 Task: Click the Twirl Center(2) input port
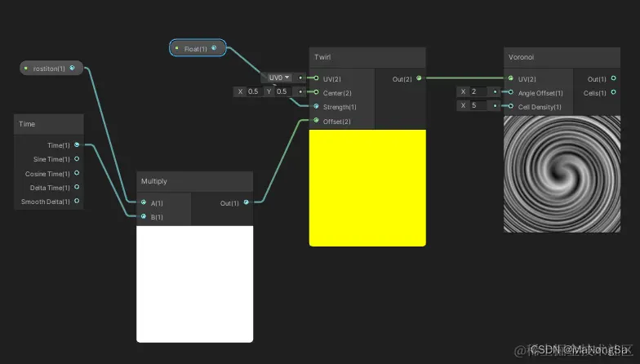coord(316,92)
